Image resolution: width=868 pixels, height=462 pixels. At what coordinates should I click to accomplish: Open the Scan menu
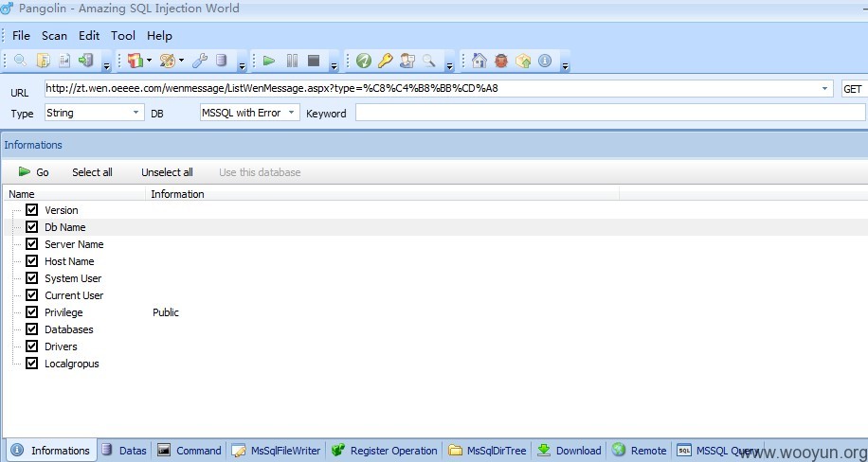tap(54, 35)
